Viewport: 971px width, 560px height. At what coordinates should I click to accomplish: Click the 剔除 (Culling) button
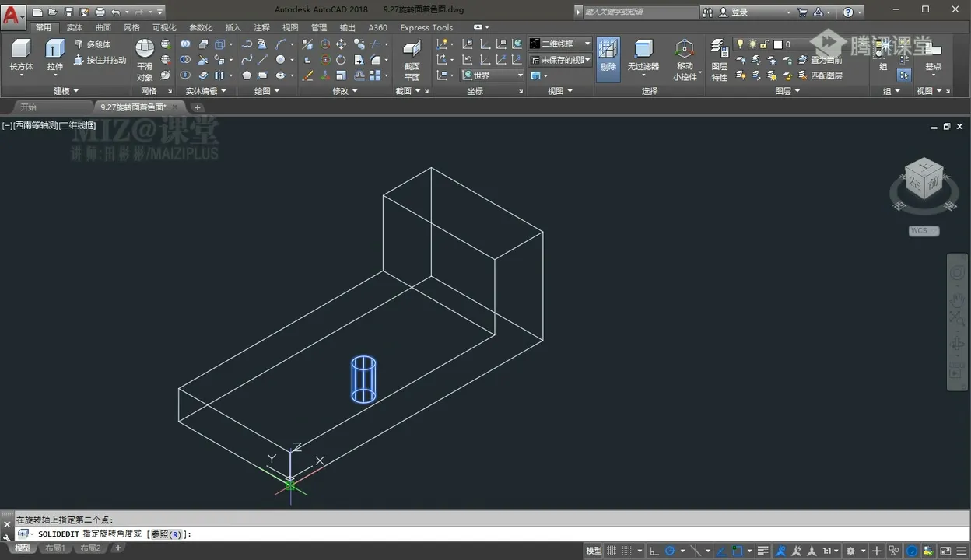(x=608, y=53)
